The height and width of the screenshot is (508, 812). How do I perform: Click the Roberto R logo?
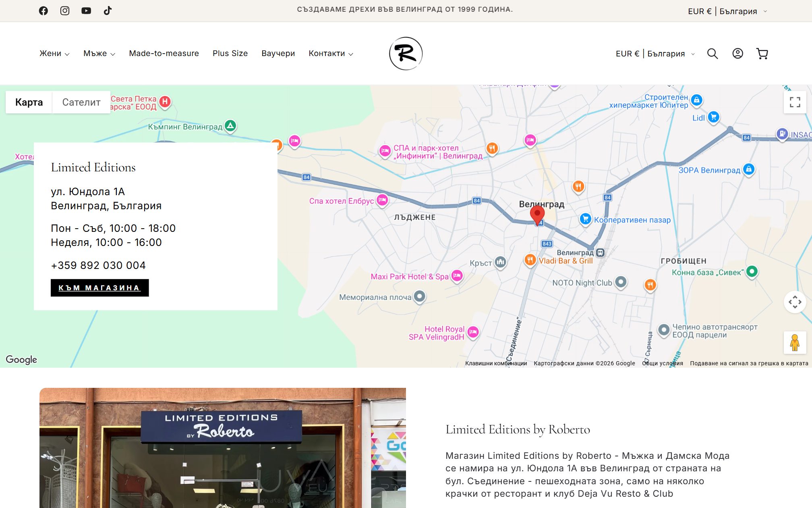406,54
